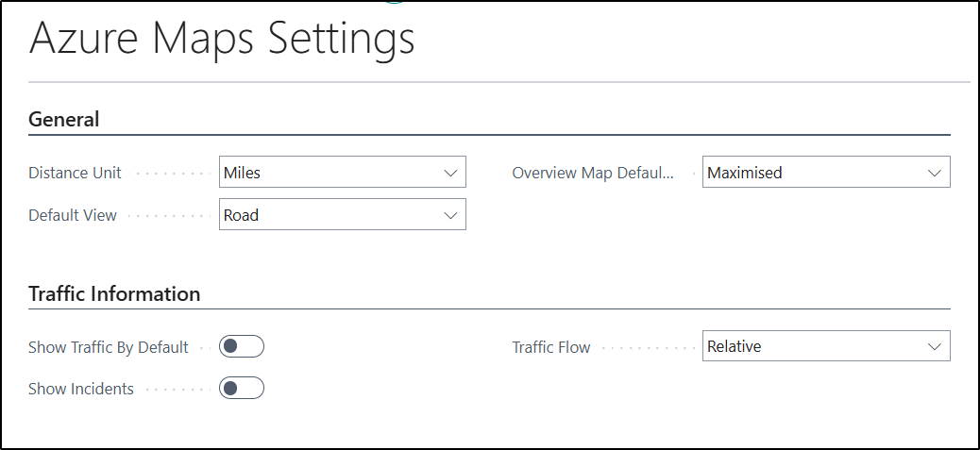Select the Relative value field

[x=826, y=346]
